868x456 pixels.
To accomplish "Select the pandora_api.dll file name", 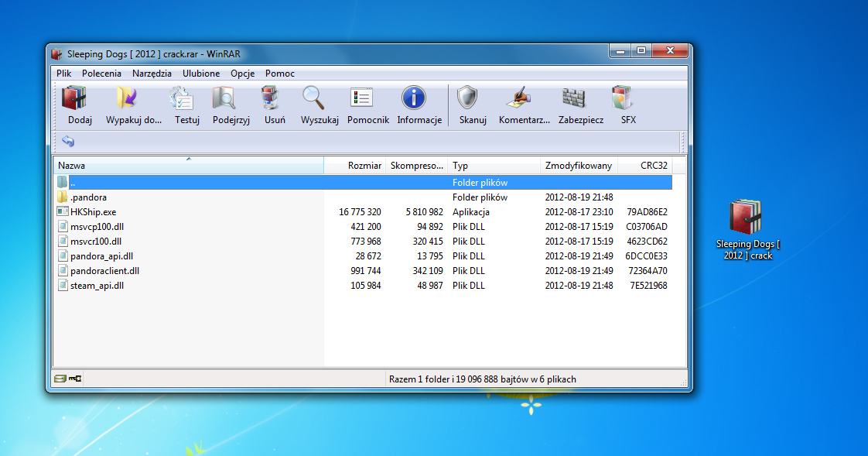I will click(101, 256).
